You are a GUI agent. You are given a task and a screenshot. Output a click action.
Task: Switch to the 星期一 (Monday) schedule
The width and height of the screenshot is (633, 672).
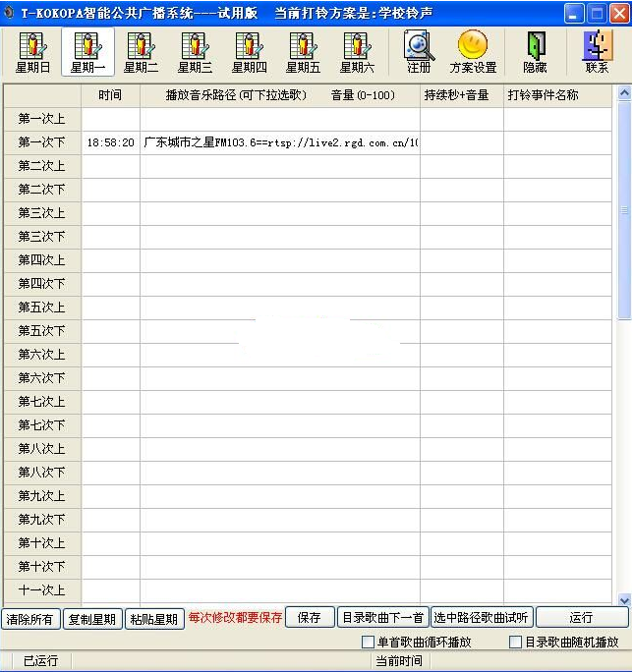click(x=87, y=51)
